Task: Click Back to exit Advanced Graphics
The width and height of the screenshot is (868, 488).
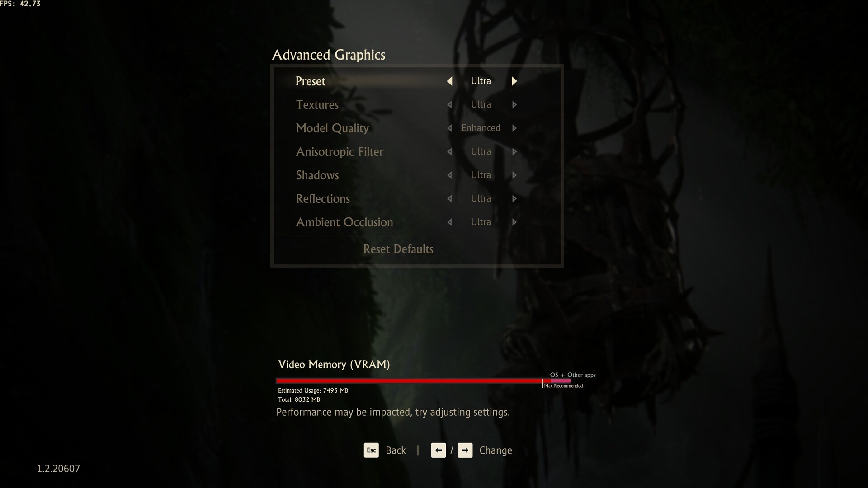Action: [395, 450]
